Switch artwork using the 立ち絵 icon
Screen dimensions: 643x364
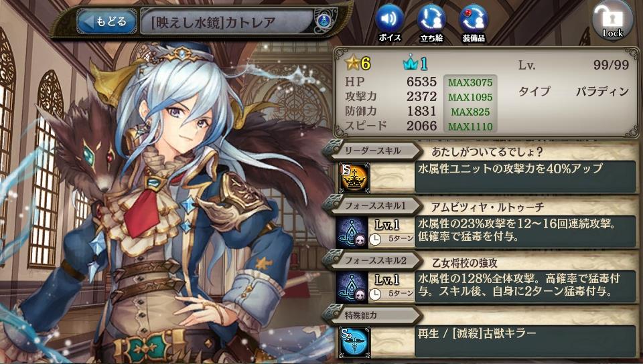click(431, 23)
